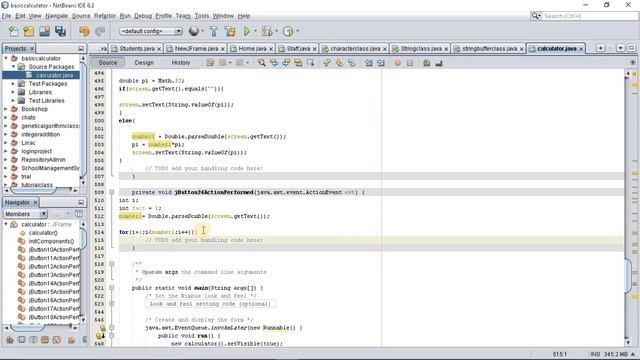Collapse the Source Packages node
640x360 pixels.
click(x=13, y=67)
